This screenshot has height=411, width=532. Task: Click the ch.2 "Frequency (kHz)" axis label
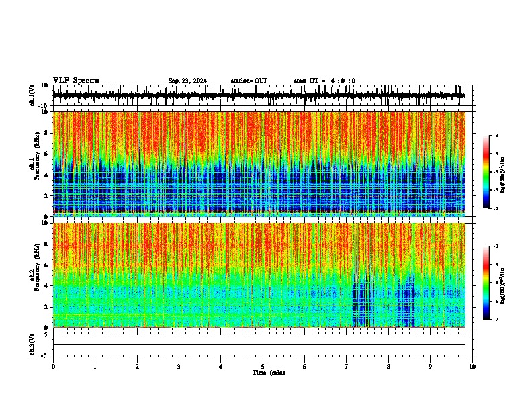[37, 267]
